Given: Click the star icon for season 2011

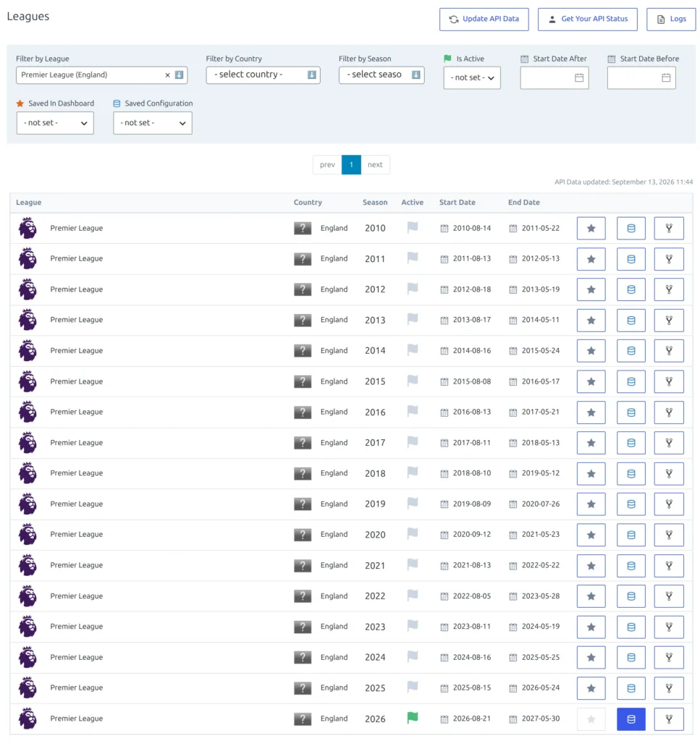Looking at the screenshot, I should [591, 259].
